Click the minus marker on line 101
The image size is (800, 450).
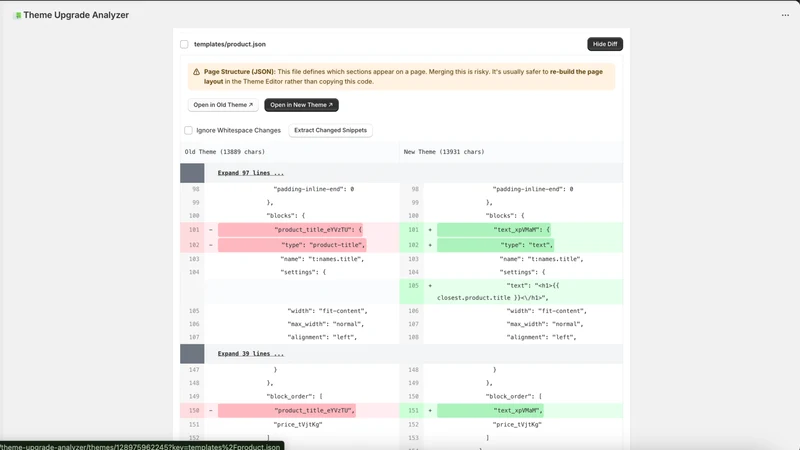tap(210, 230)
